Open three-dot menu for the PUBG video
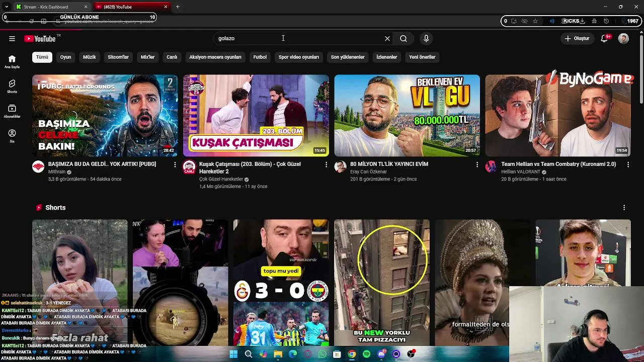644x362 pixels. coord(175,164)
